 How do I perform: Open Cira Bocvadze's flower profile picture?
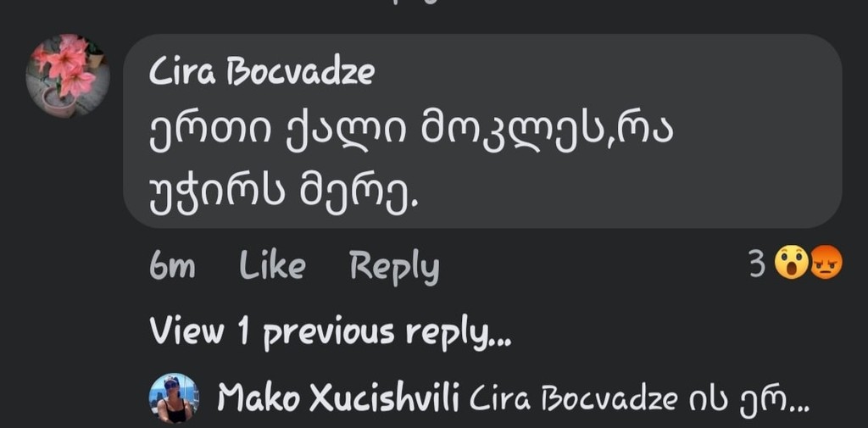(68, 76)
